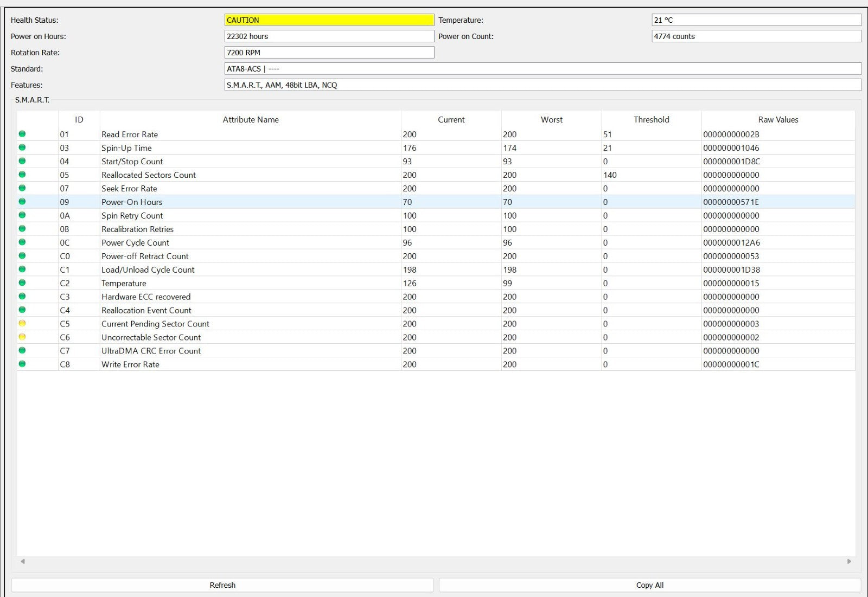Click the green status icon for Power-On Hours
Viewport: 868px width, 597px height.
click(x=22, y=202)
